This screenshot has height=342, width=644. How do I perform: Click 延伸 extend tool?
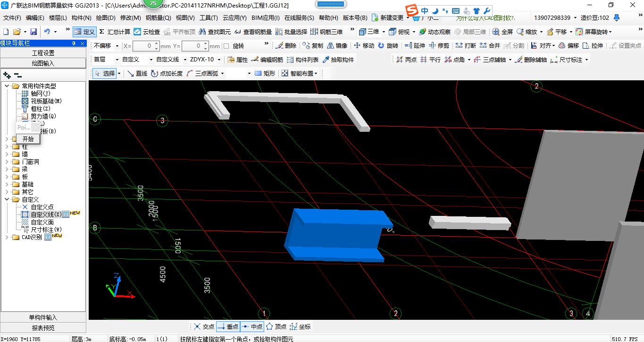click(415, 46)
